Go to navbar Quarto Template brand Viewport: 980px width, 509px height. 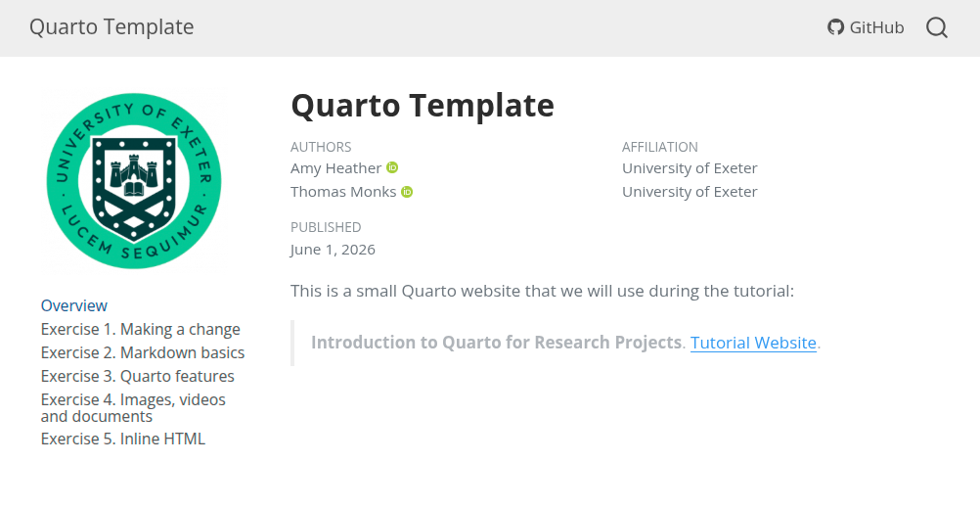tap(111, 26)
